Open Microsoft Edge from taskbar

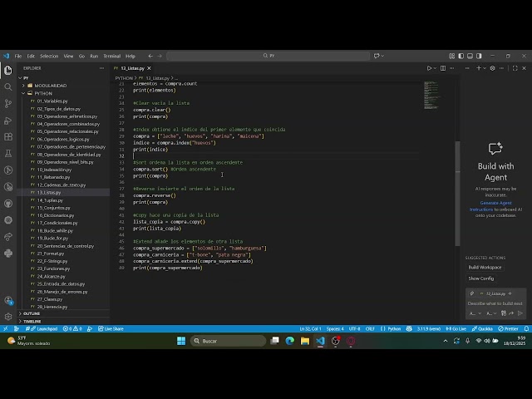(x=290, y=341)
